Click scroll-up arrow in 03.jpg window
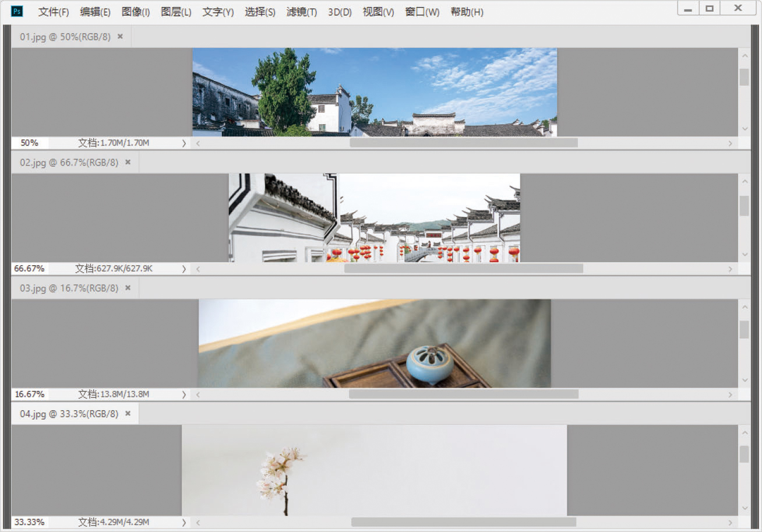Screen dimensions: 762x532 tap(744, 307)
